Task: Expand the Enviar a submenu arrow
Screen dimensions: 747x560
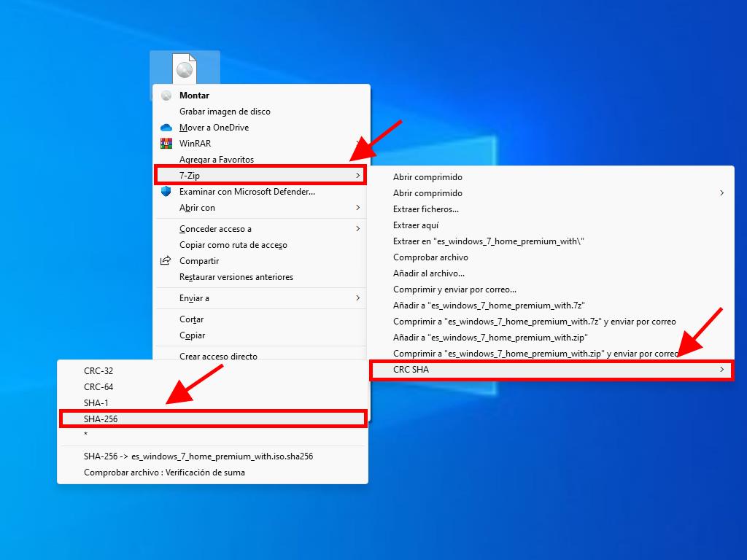Action: [357, 297]
